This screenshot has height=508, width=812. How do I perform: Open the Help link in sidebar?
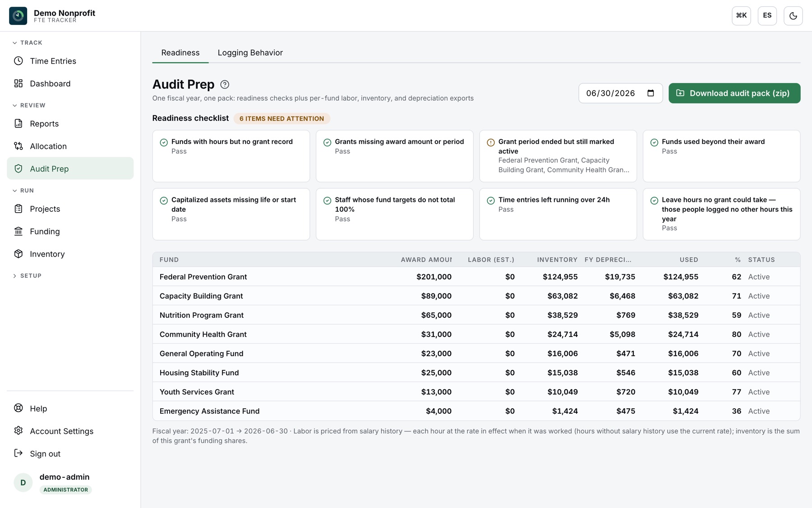[x=70, y=409]
